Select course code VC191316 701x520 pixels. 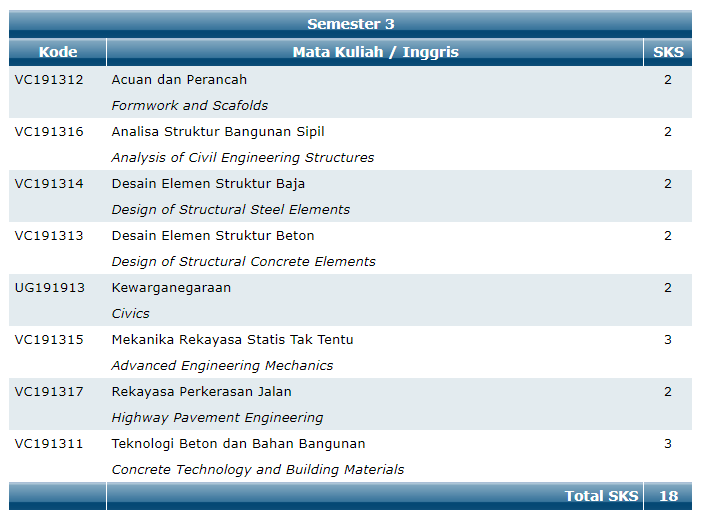(49, 132)
